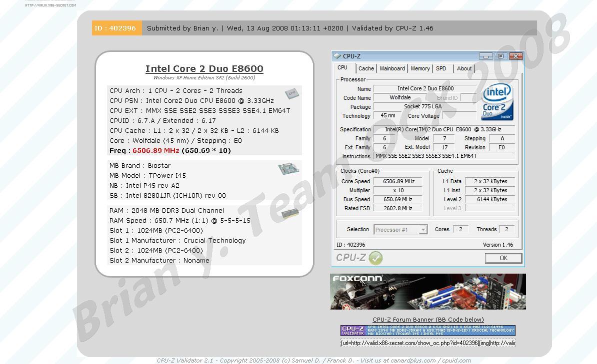The height and width of the screenshot is (364, 597).
Task: Open the Processor #1 selection dropdown
Action: coord(422,230)
